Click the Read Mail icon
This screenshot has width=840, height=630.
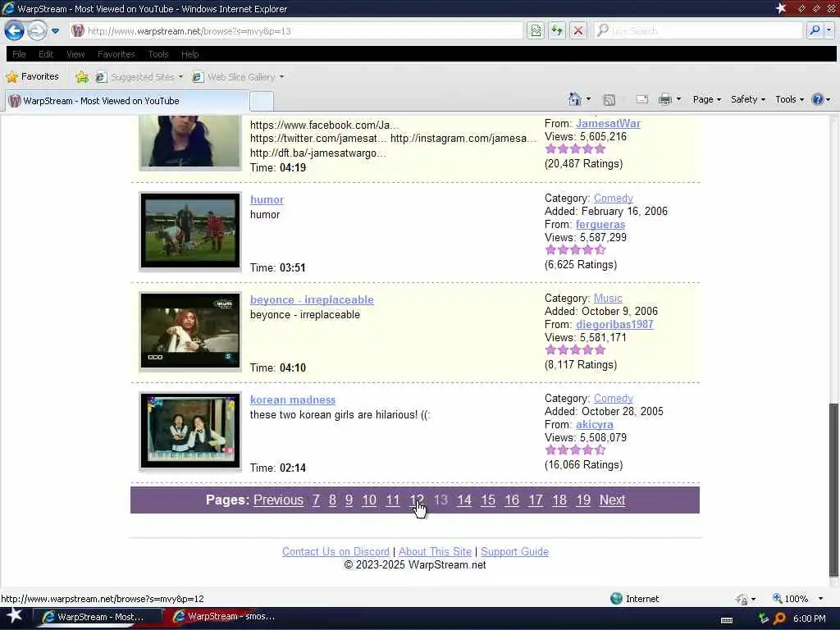(x=641, y=99)
